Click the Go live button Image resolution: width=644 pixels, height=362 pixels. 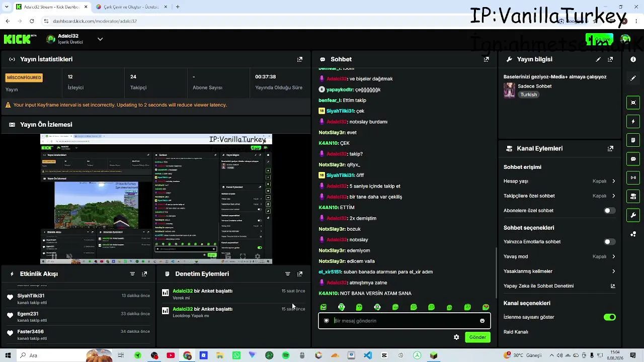(599, 39)
